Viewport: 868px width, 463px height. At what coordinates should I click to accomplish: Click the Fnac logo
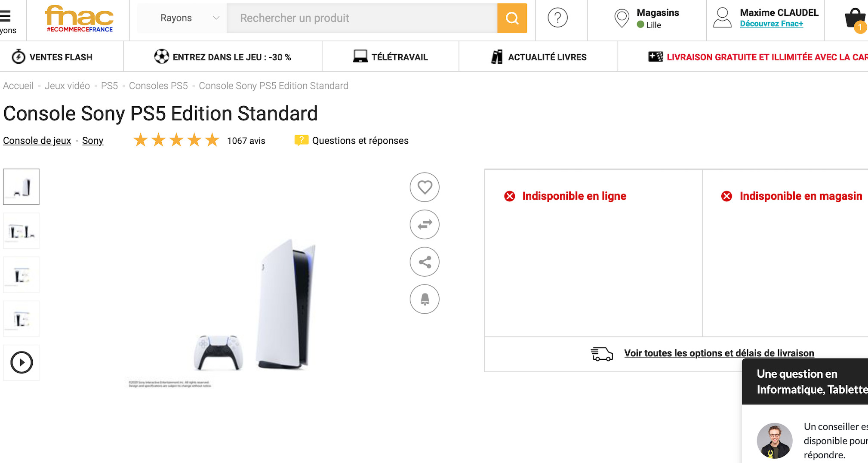pos(79,19)
